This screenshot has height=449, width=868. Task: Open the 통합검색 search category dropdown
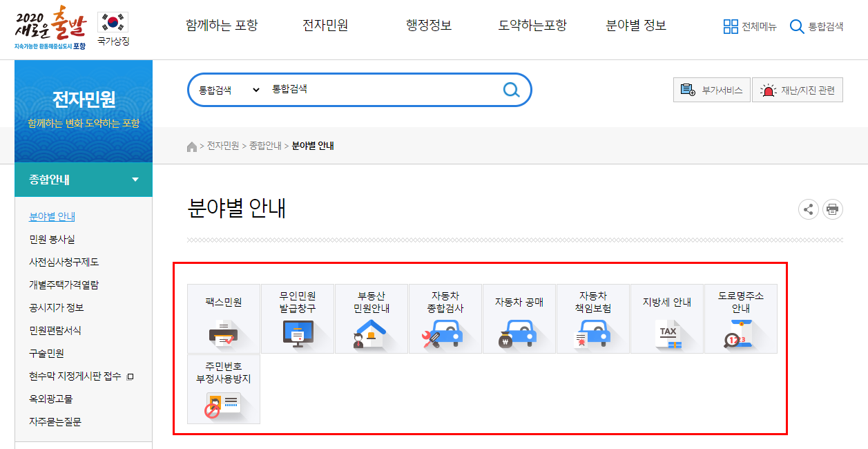click(229, 90)
